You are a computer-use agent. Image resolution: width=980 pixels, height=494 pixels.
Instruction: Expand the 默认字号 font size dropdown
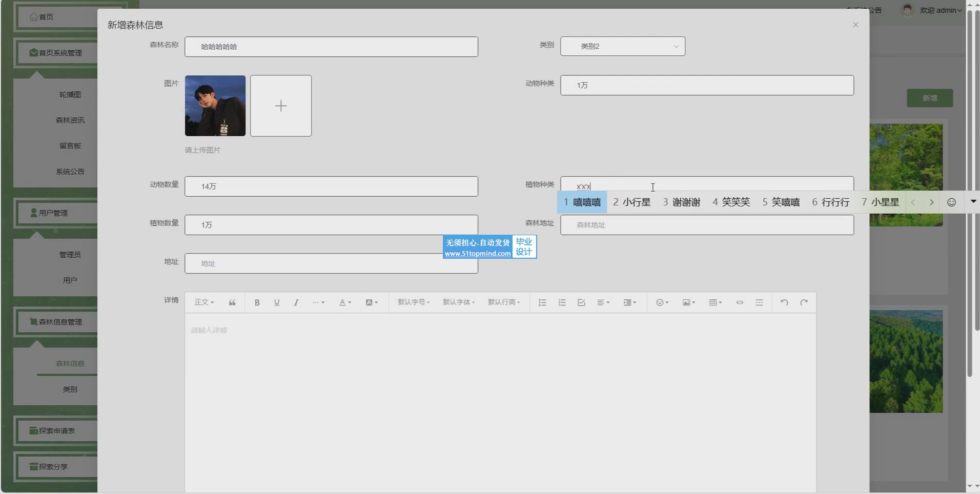tap(414, 302)
